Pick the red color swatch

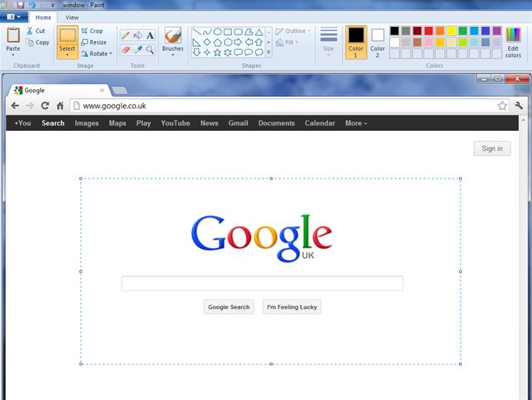tap(428, 31)
